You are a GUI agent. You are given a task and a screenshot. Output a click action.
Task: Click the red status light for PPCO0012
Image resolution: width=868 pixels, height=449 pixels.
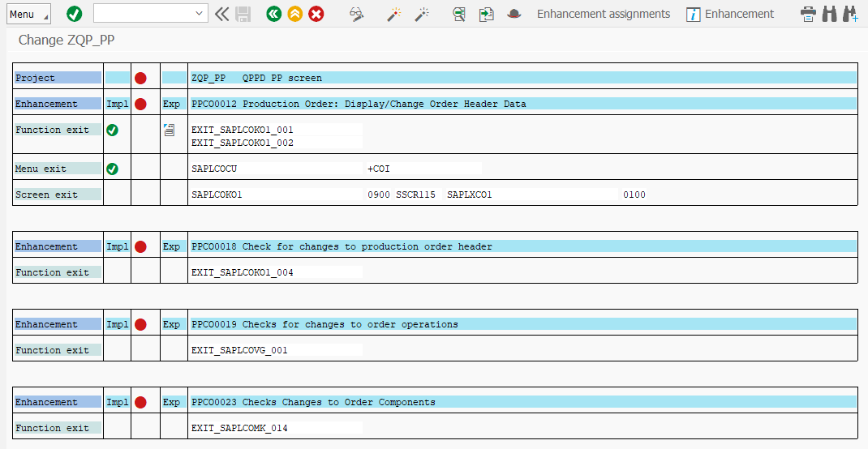tap(140, 104)
